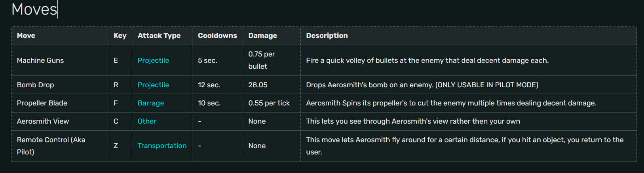Follow the Barrage attack type link
The width and height of the screenshot is (644, 173).
(150, 103)
